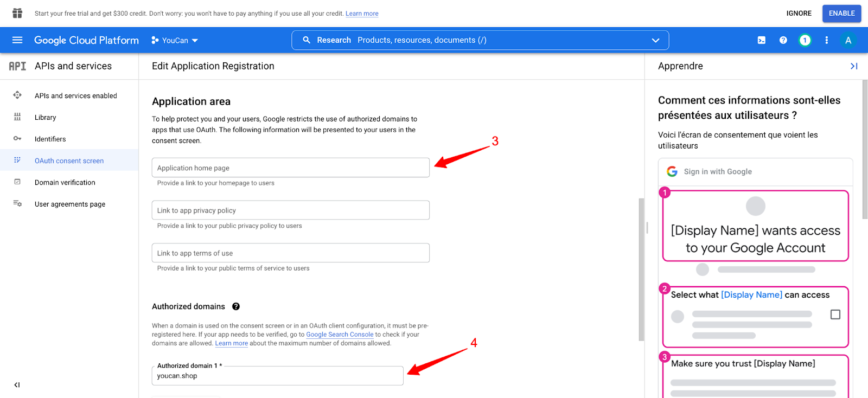Click 'Make sure you trust [Display Name]' text
This screenshot has height=398, width=868.
point(743,364)
